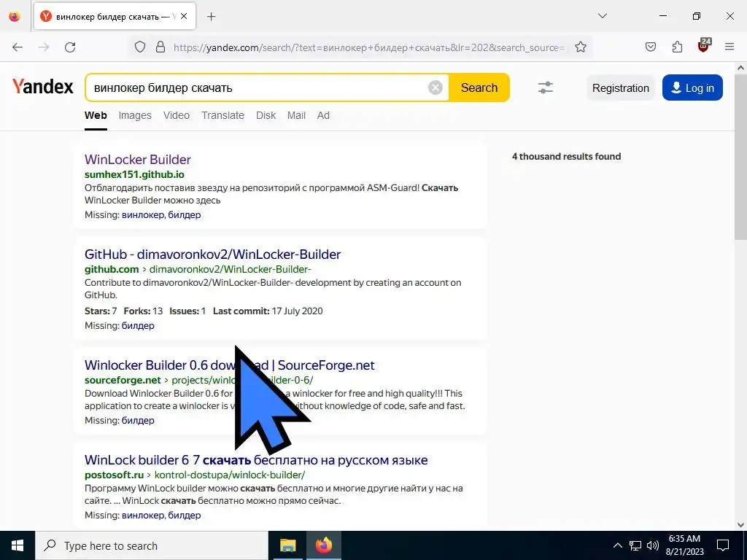Open GitHub dimavoronkov2/WinLocker-Builder result
The height and width of the screenshot is (560, 747).
(212, 254)
